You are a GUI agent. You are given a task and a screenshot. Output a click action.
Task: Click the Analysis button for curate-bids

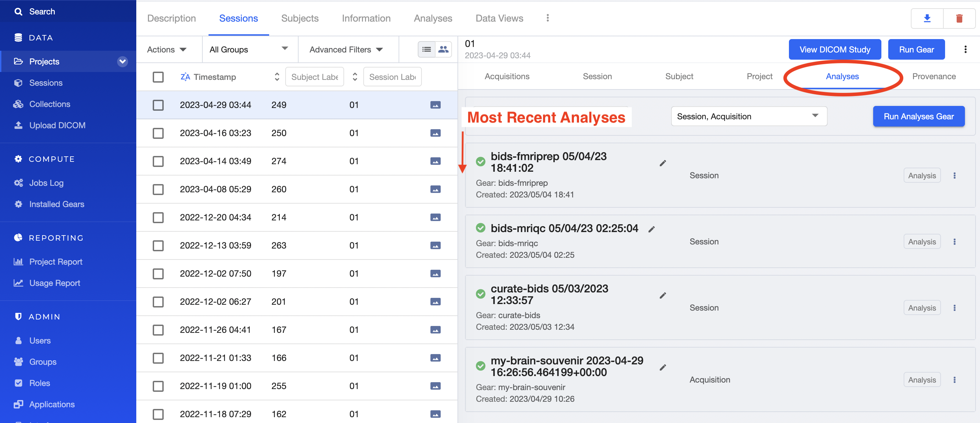[x=922, y=307]
